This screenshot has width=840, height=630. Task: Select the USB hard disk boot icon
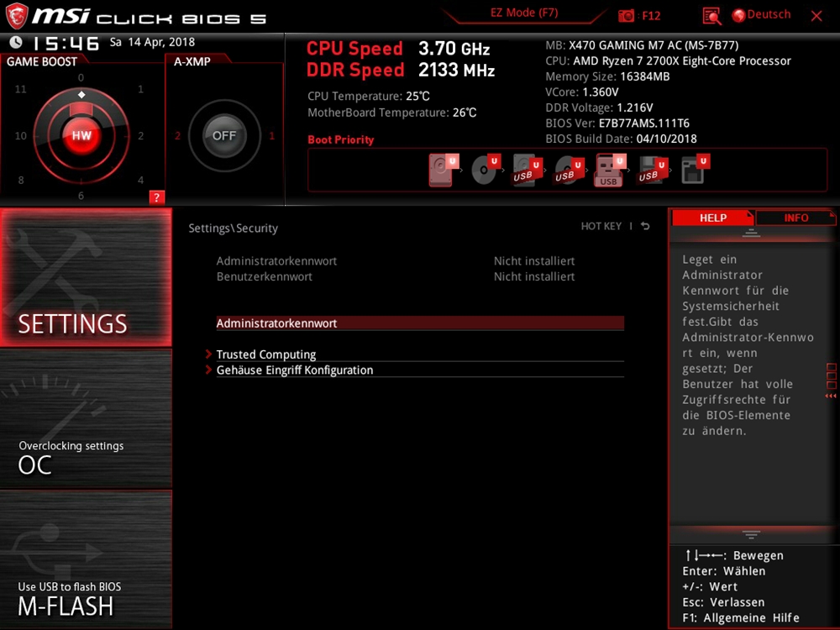(x=528, y=170)
